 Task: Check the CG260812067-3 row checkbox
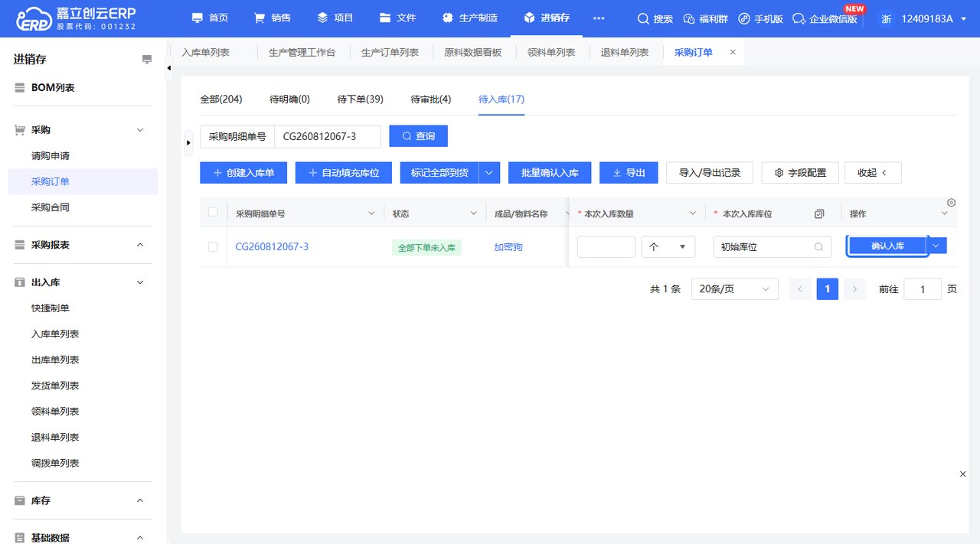pyautogui.click(x=213, y=246)
